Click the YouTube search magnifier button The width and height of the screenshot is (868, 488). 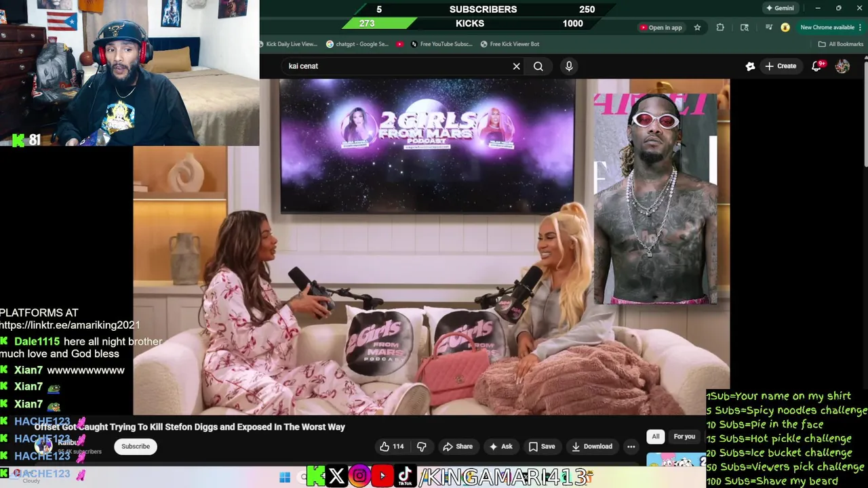click(x=538, y=66)
